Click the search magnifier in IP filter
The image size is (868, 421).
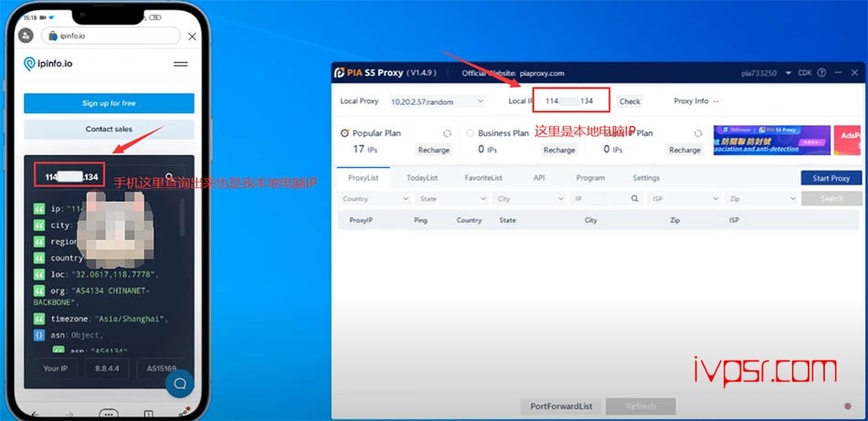click(x=635, y=198)
